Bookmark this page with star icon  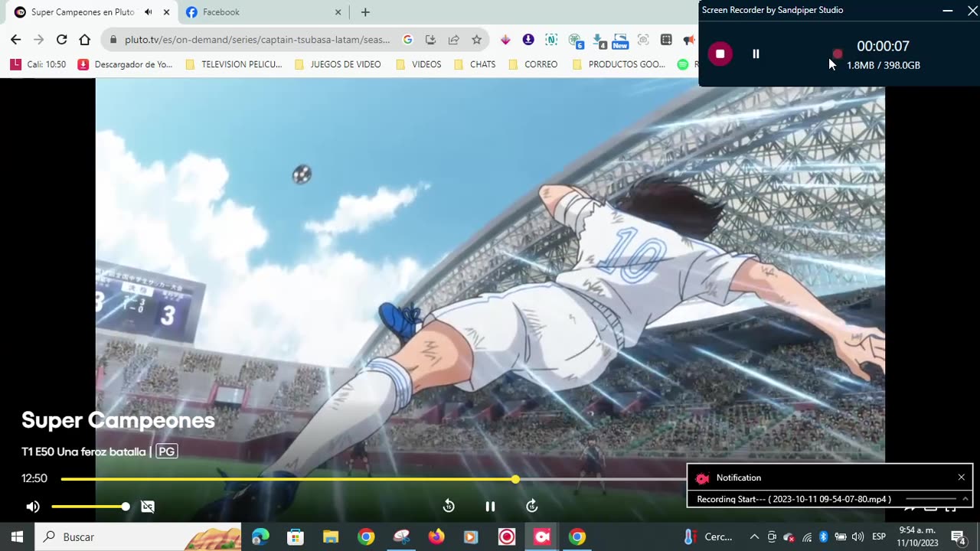(477, 40)
